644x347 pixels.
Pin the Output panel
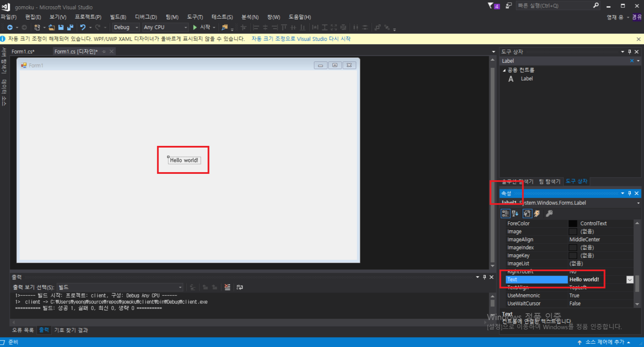click(484, 277)
